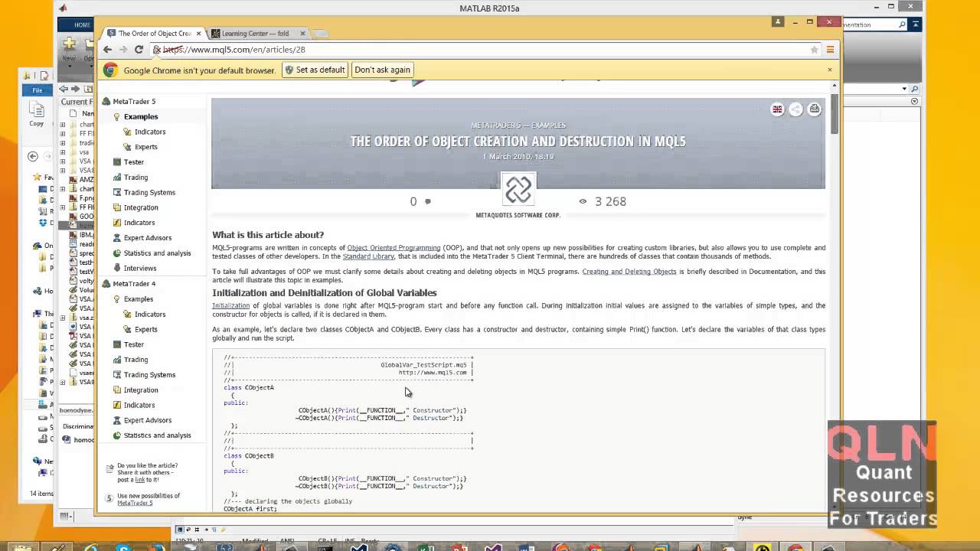Click the 'Initialization' link
980x551 pixels.
[x=231, y=305]
